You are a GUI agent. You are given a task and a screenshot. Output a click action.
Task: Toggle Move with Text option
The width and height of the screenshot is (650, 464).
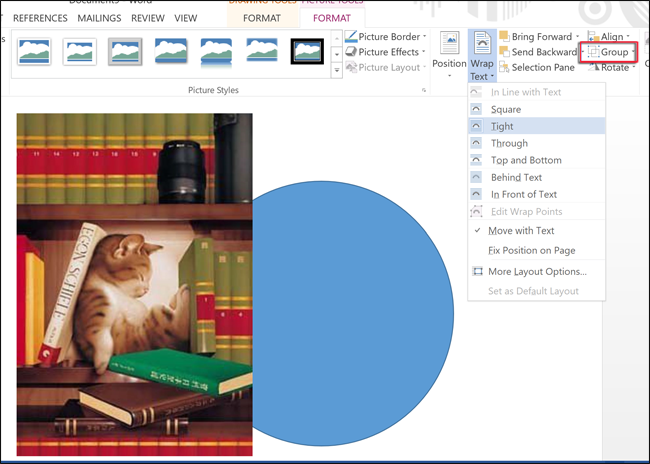click(536, 231)
